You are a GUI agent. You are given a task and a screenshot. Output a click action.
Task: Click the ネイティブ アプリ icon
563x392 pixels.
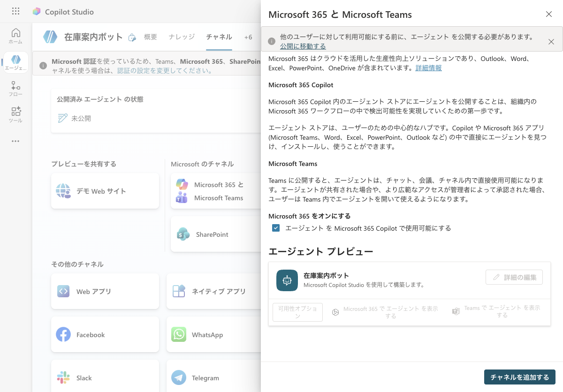tap(179, 291)
